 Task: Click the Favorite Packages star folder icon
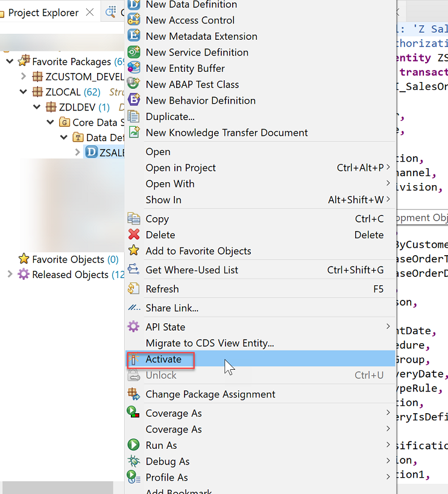24,61
